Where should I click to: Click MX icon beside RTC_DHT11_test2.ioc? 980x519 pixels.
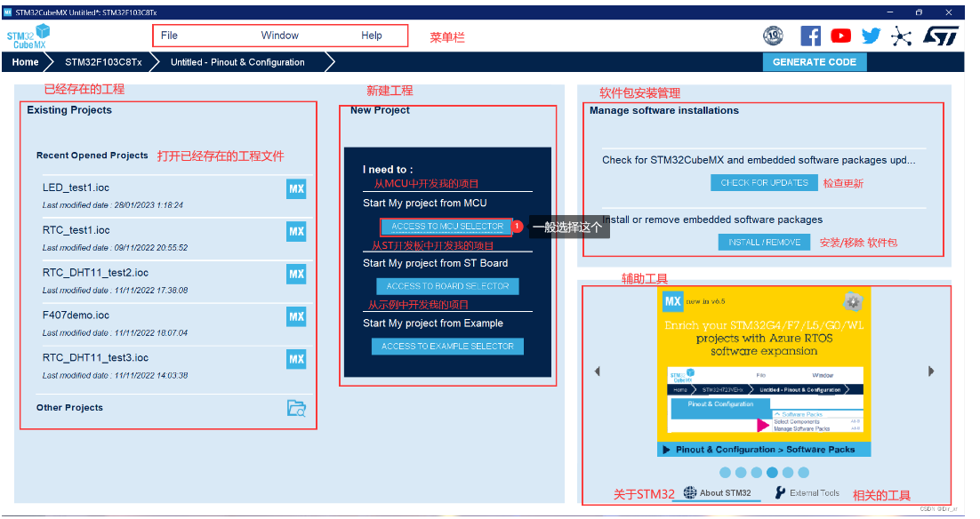296,274
